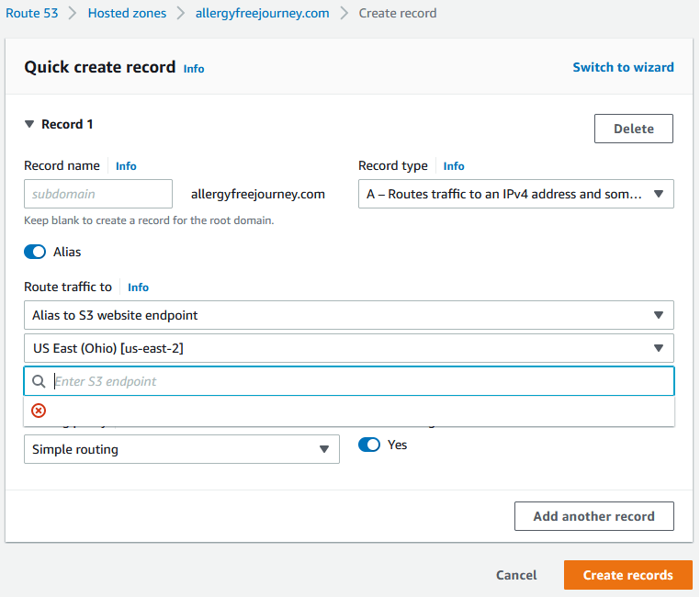The width and height of the screenshot is (700, 597).
Task: Click the red error icon in endpoint results
Action: (x=39, y=411)
